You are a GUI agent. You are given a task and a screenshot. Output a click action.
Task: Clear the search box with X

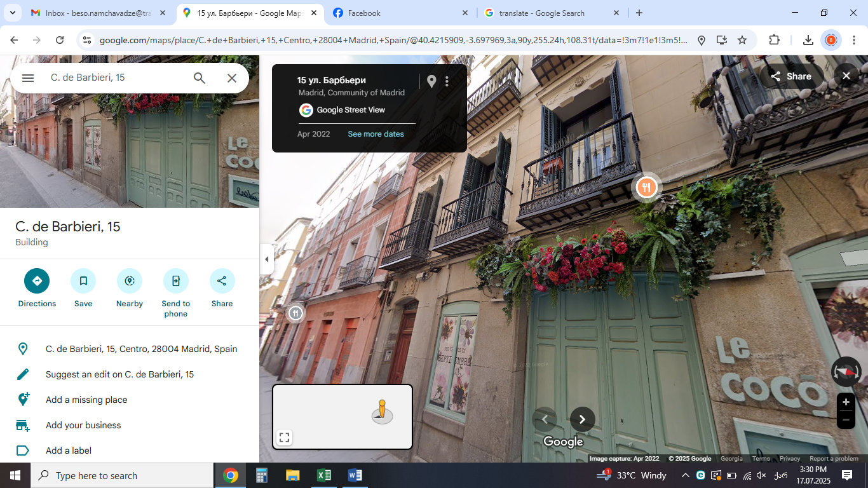(x=232, y=78)
